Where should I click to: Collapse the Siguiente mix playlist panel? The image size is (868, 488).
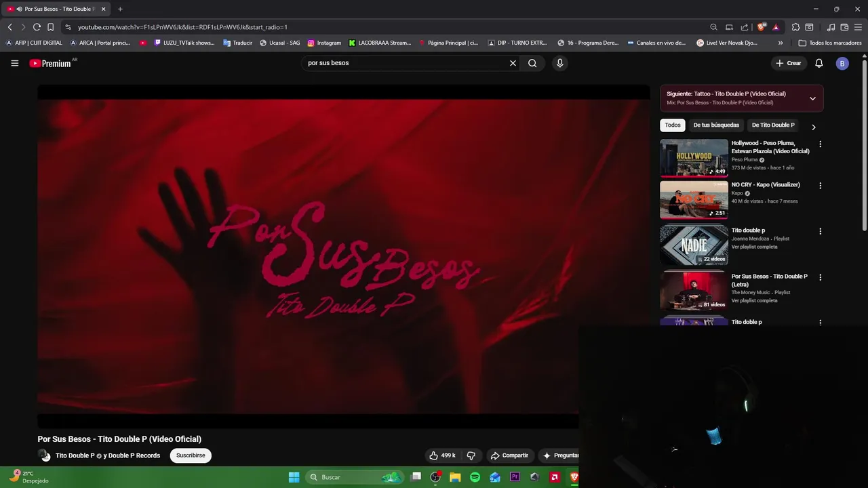click(x=812, y=98)
